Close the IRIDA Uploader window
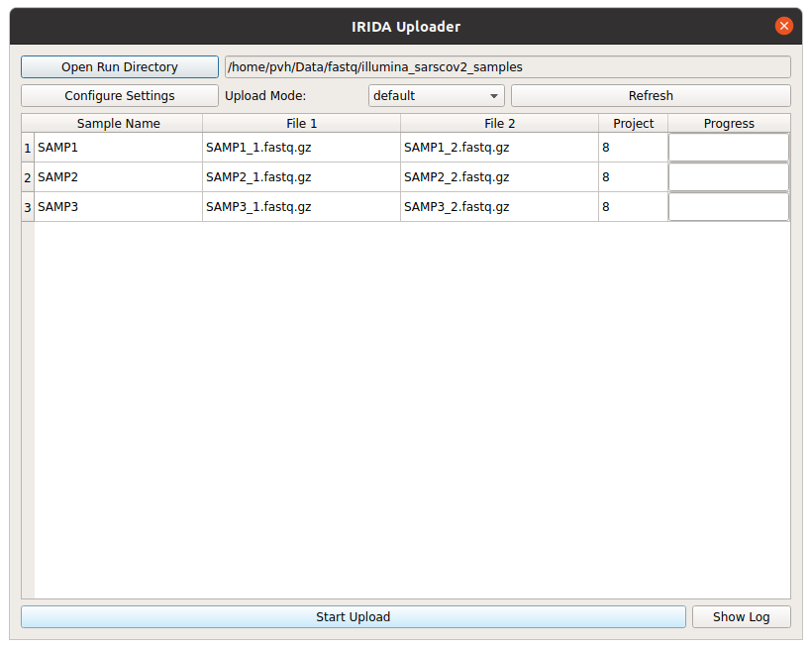The image size is (812, 649). [x=783, y=26]
